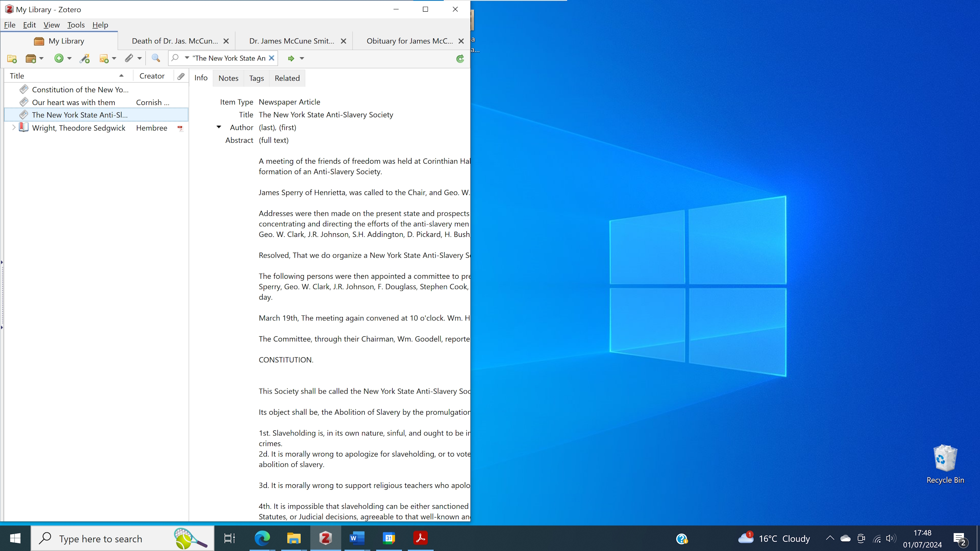Clear the search box with X
Image resolution: width=980 pixels, height=551 pixels.
[272, 58]
